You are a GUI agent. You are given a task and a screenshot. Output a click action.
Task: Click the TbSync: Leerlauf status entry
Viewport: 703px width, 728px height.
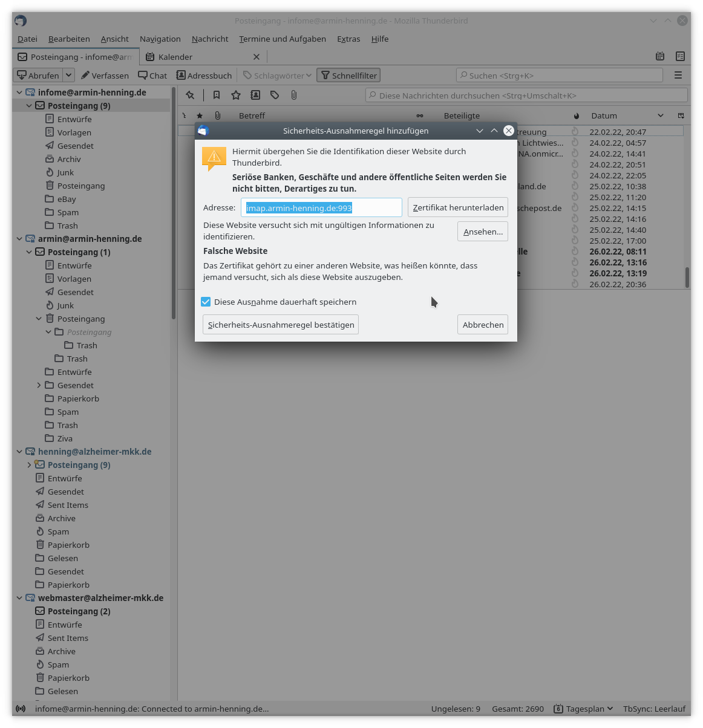click(x=654, y=709)
